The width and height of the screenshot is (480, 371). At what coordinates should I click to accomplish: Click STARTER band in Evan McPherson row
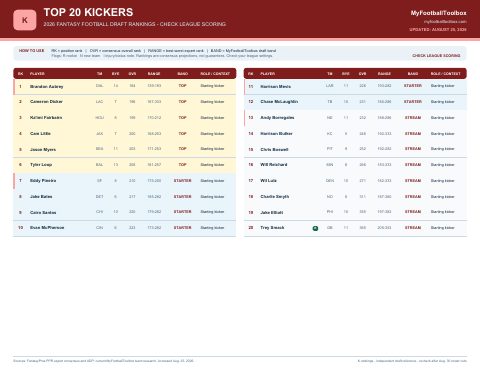coord(182,227)
